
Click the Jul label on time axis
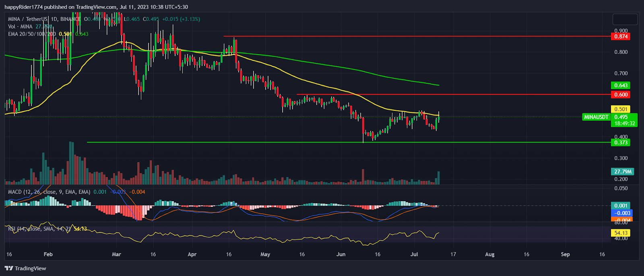(x=414, y=254)
